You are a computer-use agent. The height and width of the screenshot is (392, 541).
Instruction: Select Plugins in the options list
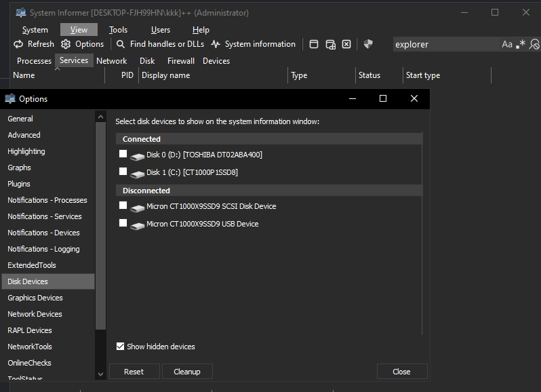48,184
